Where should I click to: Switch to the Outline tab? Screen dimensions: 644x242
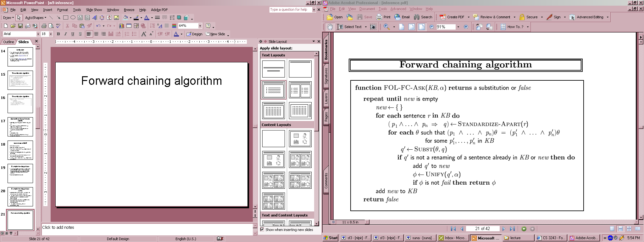(8, 42)
